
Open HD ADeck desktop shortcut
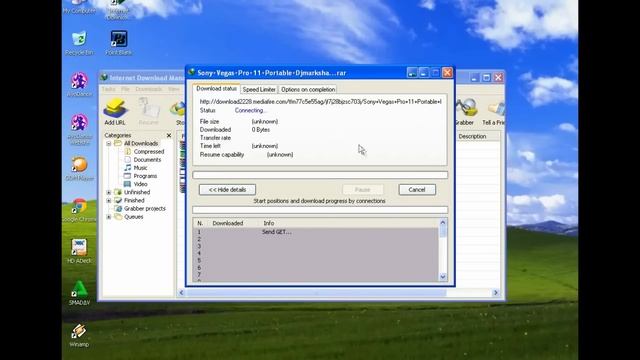79,251
